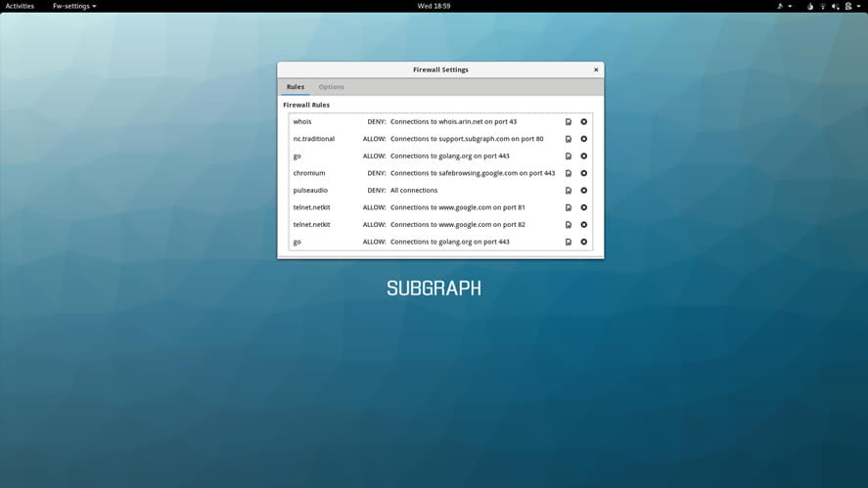Click DENY: label in chromium row
Screen dimensions: 868x488
pos(377,173)
